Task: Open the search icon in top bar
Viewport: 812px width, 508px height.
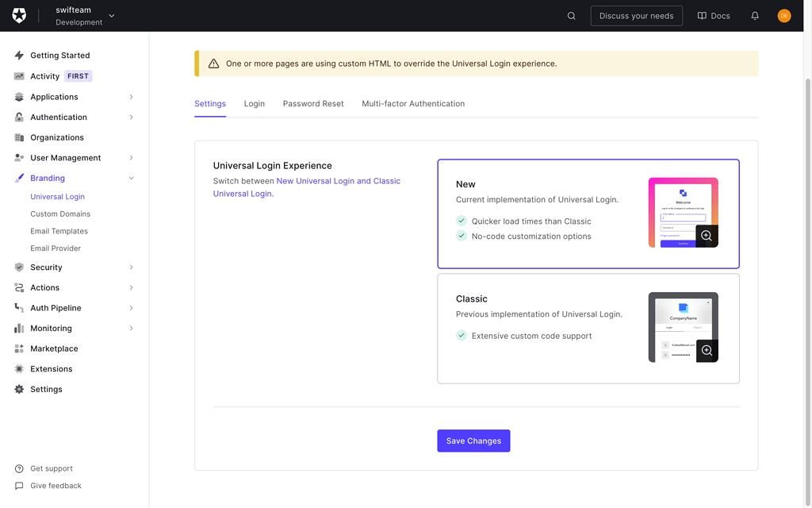Action: [x=571, y=15]
